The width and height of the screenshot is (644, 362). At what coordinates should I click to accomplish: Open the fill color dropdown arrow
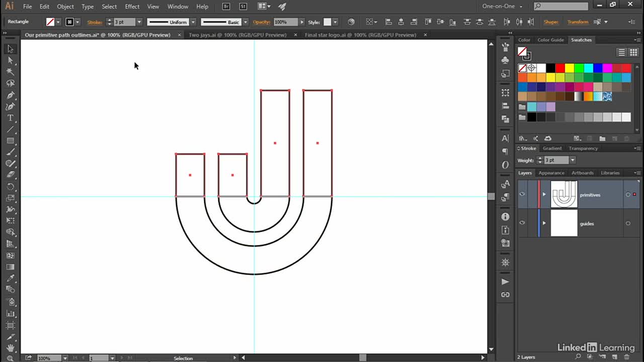coord(58,22)
